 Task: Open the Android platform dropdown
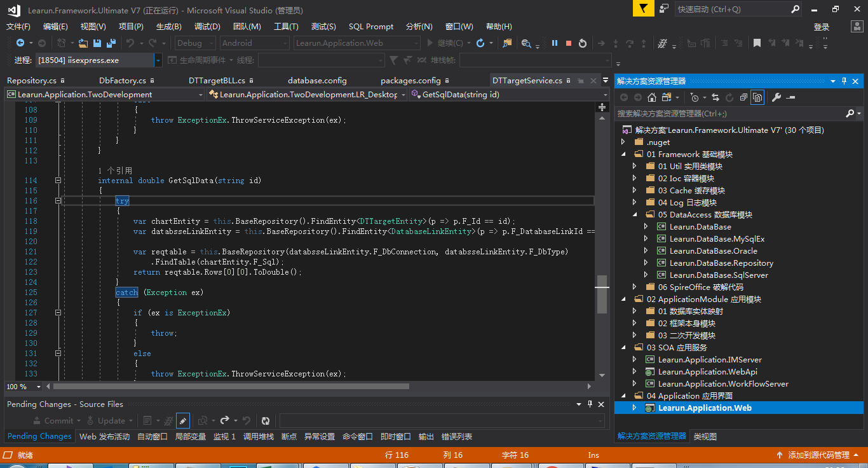pos(254,43)
